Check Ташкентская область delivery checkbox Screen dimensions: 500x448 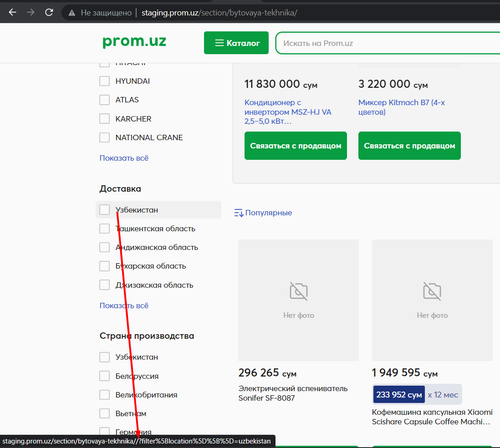104,229
